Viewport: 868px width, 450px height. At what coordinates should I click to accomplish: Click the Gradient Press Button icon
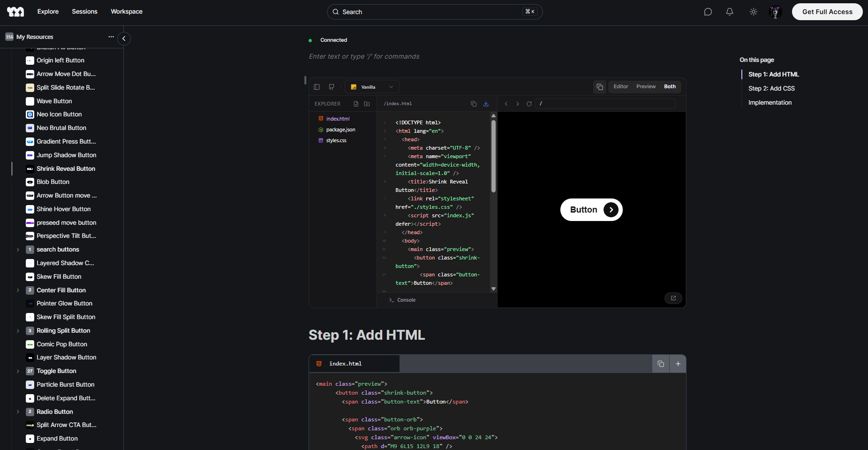click(x=30, y=142)
